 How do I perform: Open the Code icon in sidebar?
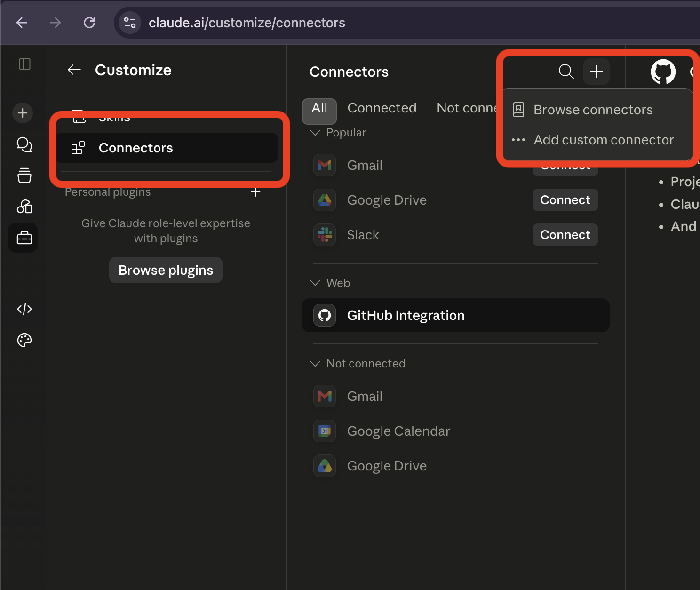[24, 309]
